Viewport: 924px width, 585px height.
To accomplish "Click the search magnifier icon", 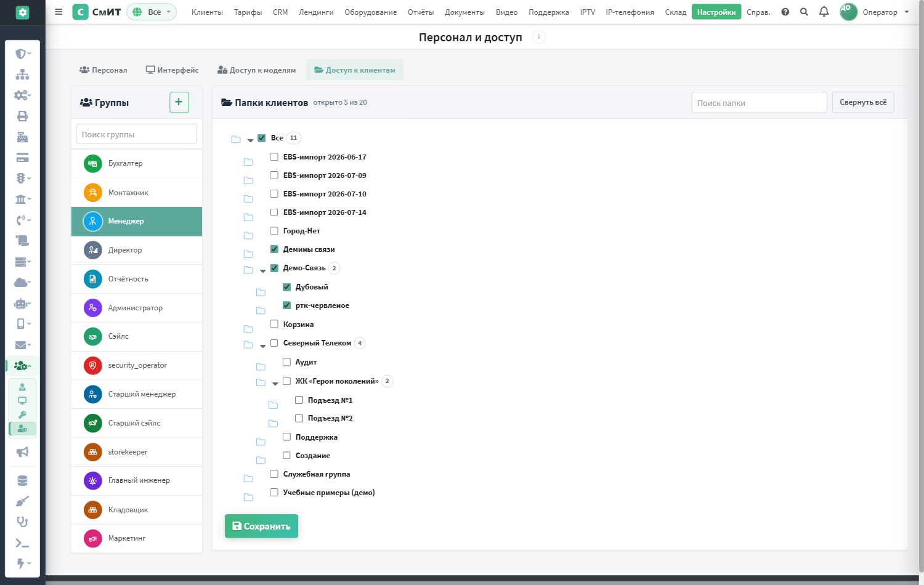I will pyautogui.click(x=804, y=12).
